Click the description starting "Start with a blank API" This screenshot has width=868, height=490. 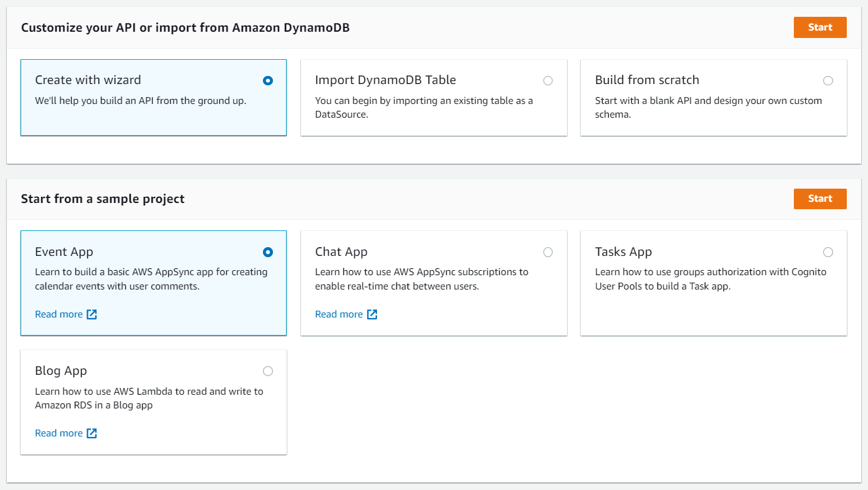(708, 108)
